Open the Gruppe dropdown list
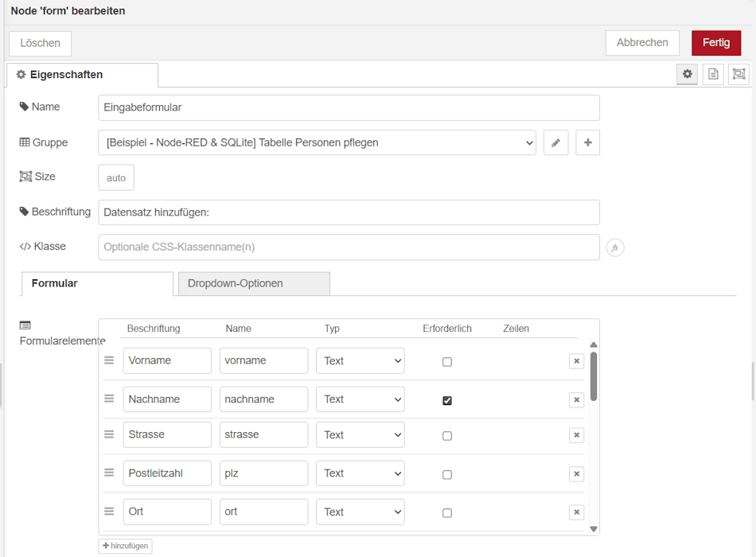Image resolution: width=756 pixels, height=557 pixels. tap(317, 142)
